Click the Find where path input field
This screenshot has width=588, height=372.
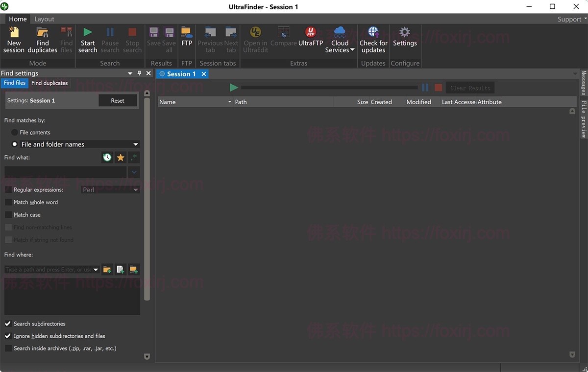click(x=49, y=269)
